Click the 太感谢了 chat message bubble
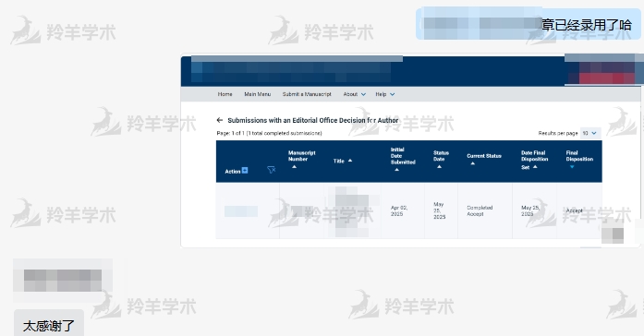This screenshot has height=336, width=644. click(x=49, y=324)
